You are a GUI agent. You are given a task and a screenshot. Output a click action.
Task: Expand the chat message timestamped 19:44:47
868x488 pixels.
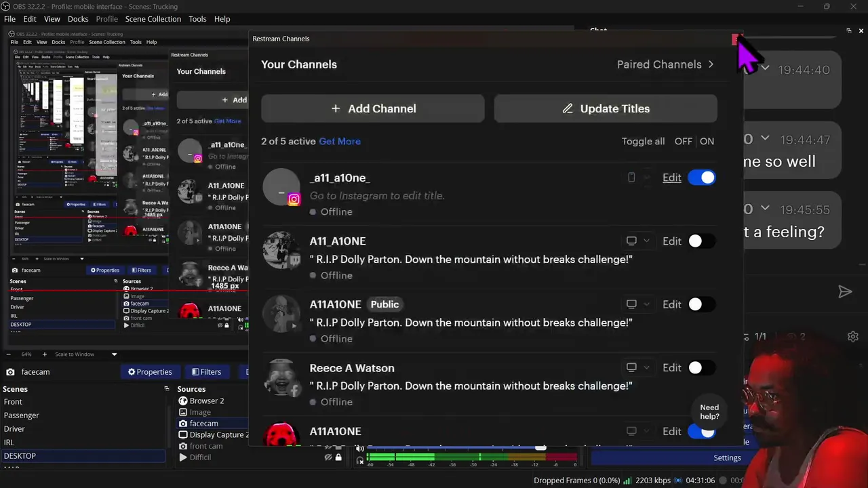pyautogui.click(x=765, y=138)
